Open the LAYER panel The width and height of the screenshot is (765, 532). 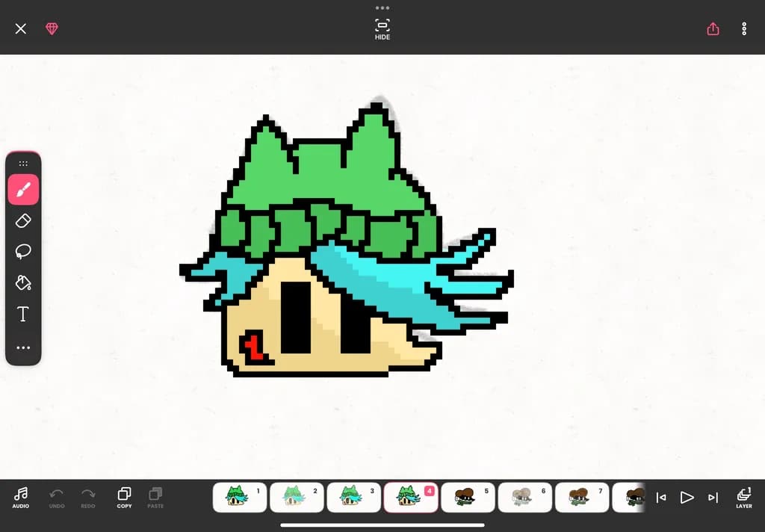(744, 498)
